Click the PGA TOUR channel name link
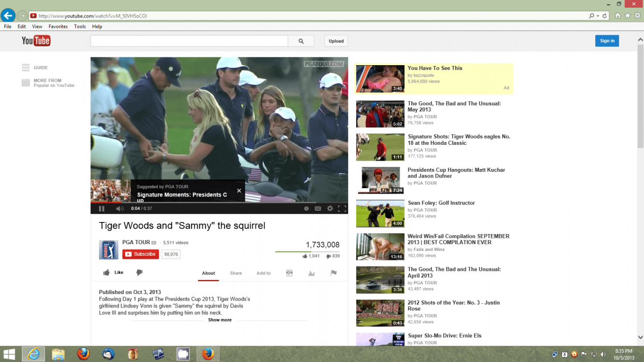Image resolution: width=644 pixels, height=362 pixels. [136, 242]
